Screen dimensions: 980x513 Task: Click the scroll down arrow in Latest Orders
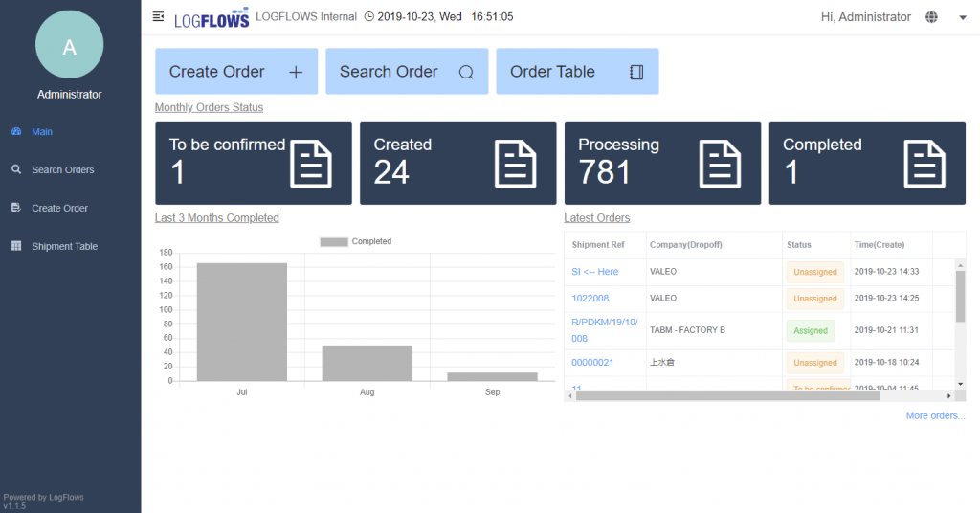960,384
